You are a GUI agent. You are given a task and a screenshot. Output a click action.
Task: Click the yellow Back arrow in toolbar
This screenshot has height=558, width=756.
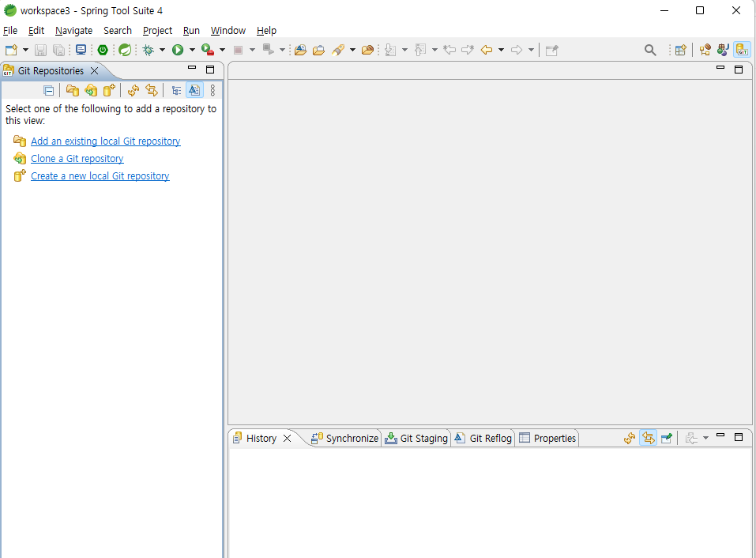pos(487,50)
